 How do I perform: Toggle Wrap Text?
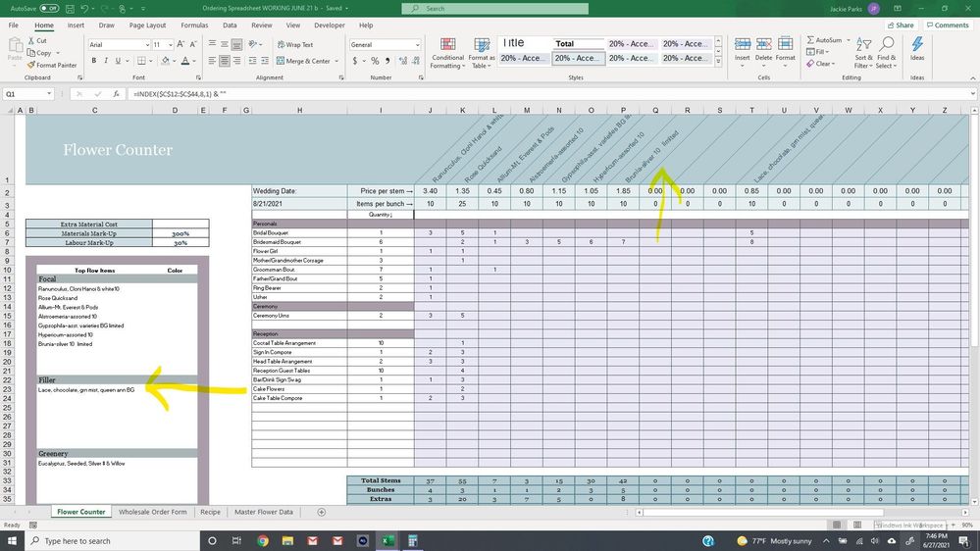pyautogui.click(x=295, y=45)
